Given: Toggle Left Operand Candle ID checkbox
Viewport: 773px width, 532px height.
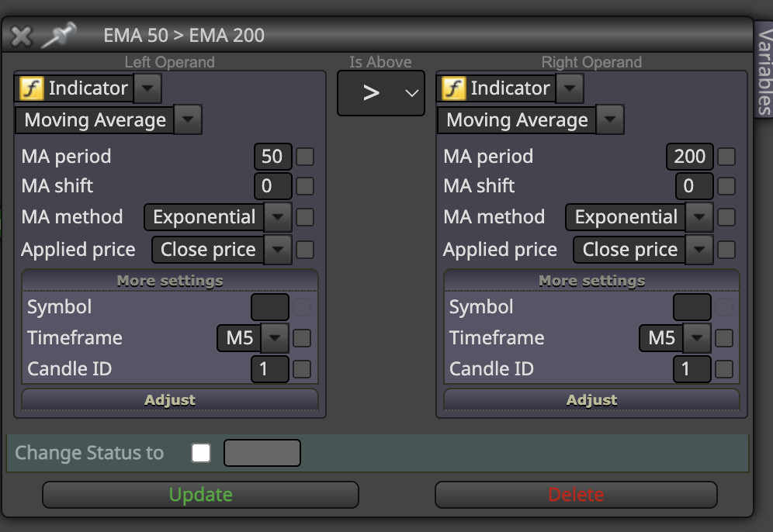Looking at the screenshot, I should [302, 369].
